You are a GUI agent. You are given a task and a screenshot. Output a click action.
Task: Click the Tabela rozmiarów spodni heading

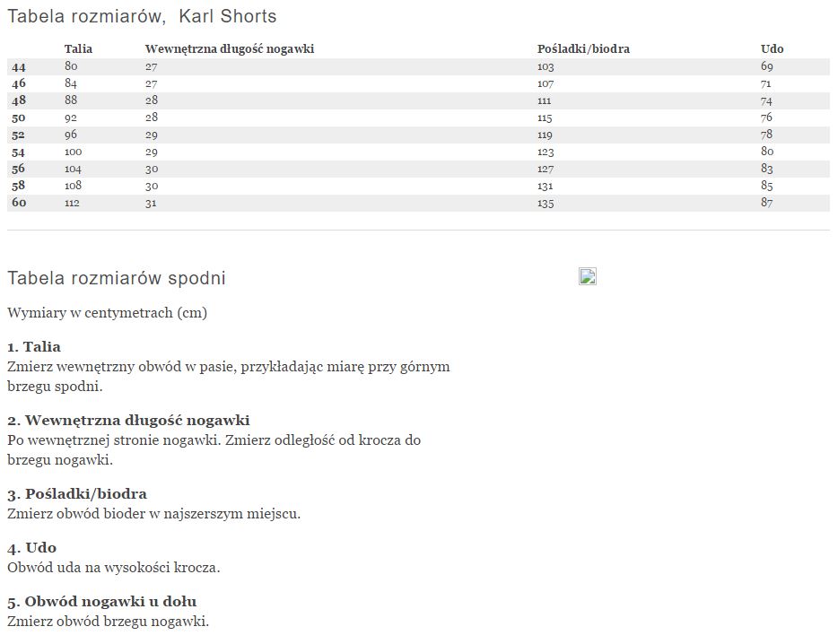tap(117, 278)
